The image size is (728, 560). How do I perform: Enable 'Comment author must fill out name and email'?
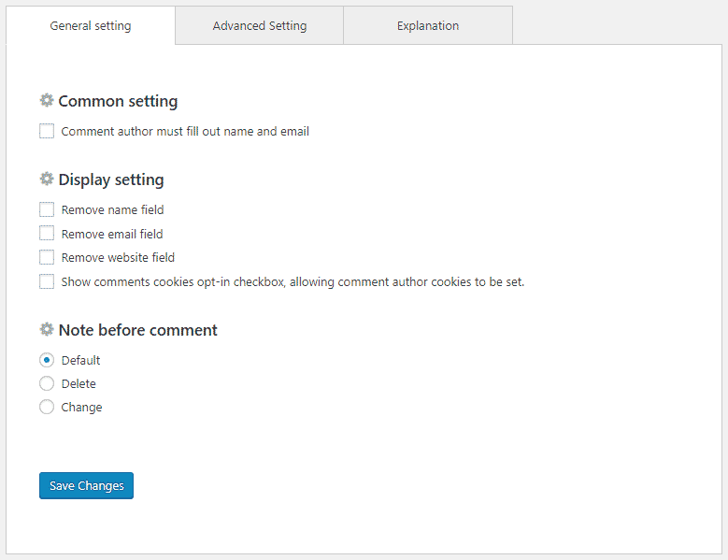tap(47, 131)
